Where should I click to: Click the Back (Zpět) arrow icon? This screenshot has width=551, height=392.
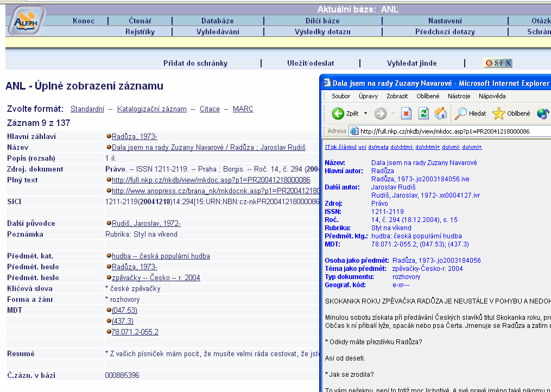(x=338, y=113)
